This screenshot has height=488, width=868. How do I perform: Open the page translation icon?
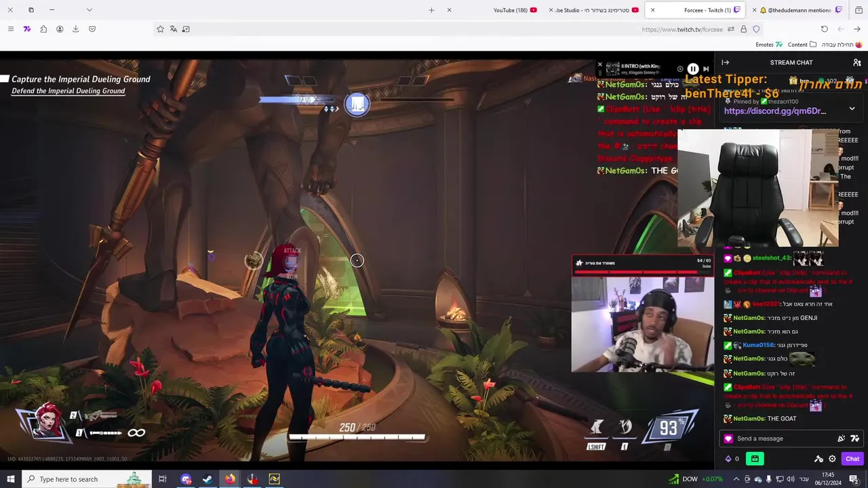[173, 29]
